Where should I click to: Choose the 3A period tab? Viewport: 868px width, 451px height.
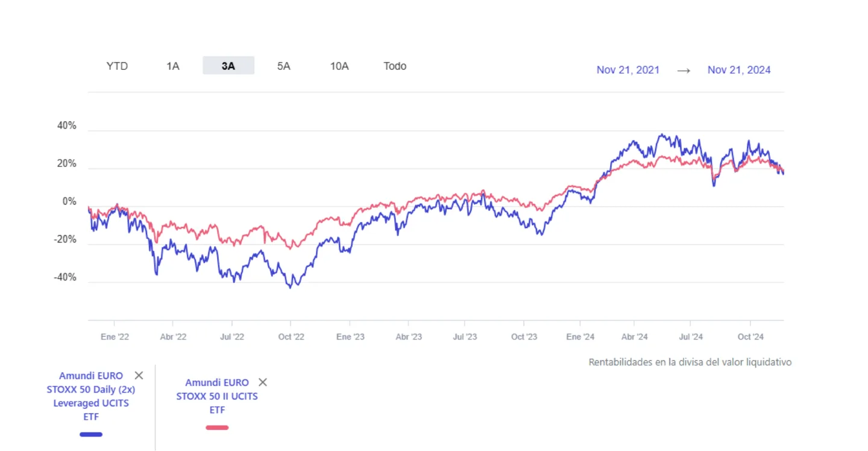(228, 66)
